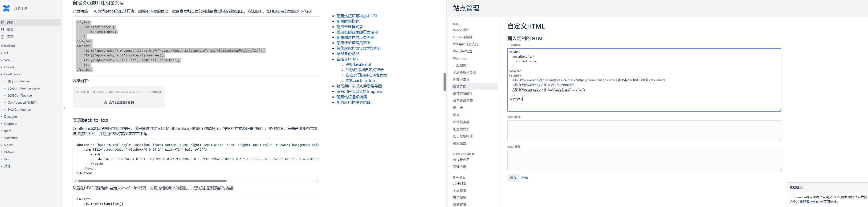
Task: Click inside the BODY尾部 text area
Action: (644, 161)
